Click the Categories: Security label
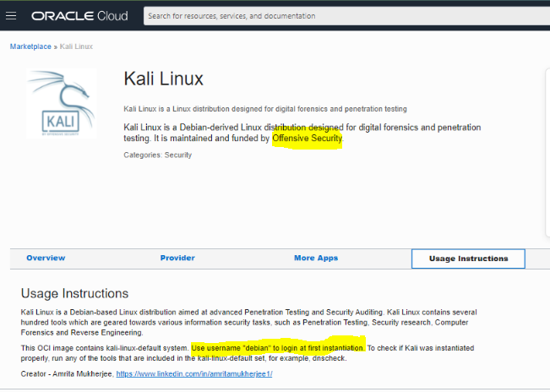 (157, 155)
